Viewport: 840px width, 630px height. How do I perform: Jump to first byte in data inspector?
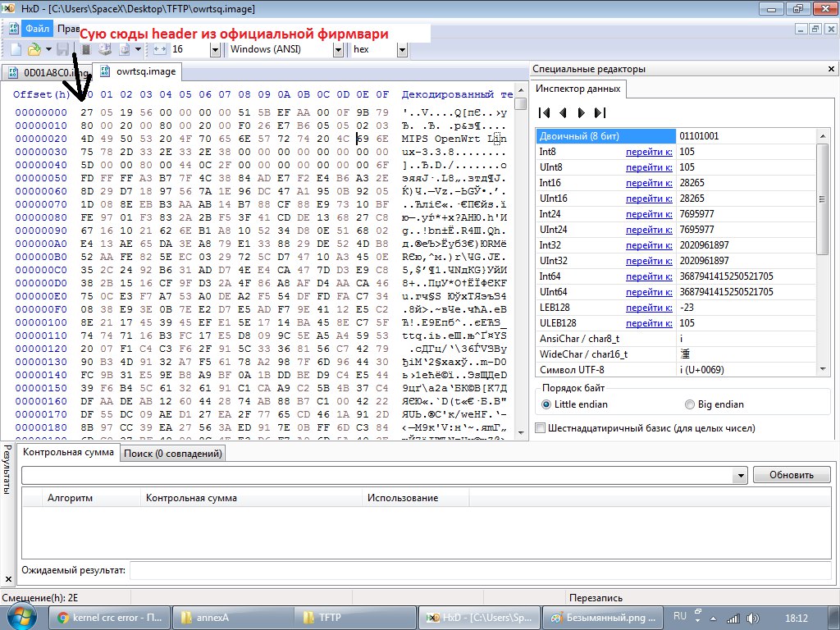(x=545, y=112)
